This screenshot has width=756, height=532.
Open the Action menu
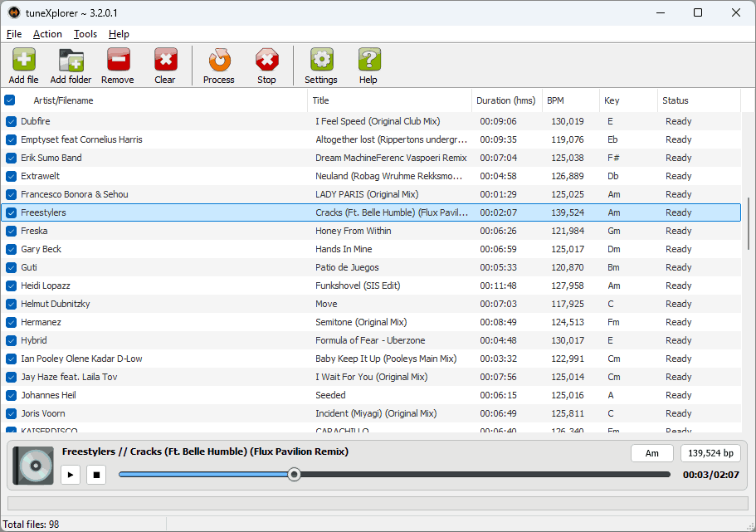(47, 34)
